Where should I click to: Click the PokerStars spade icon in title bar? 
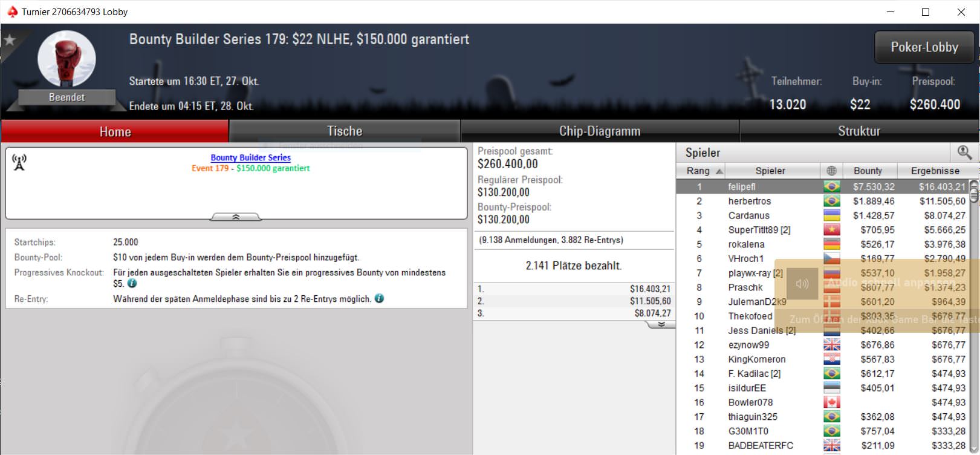(12, 11)
